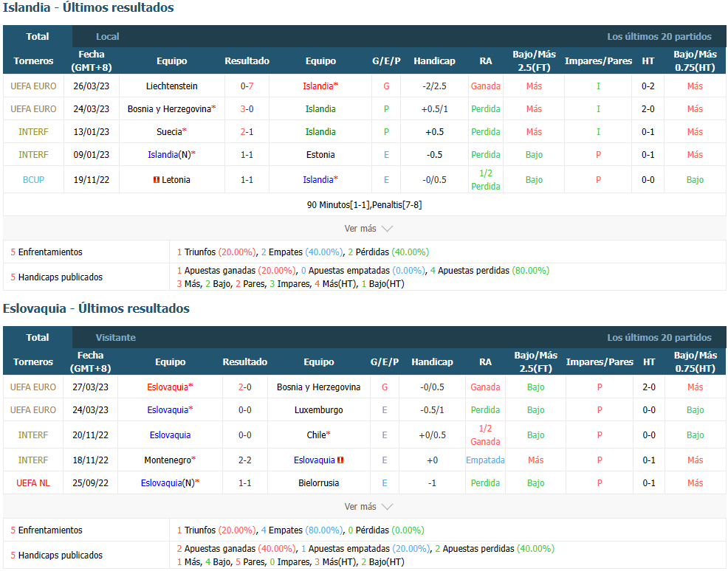
Task: Click the Handicap column header in Eslovaquia table
Action: [x=432, y=361]
